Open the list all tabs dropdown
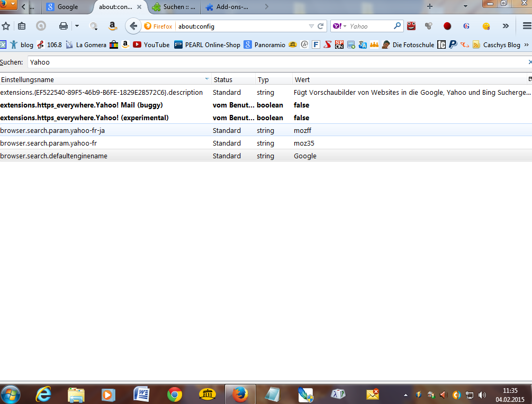 [x=465, y=6]
